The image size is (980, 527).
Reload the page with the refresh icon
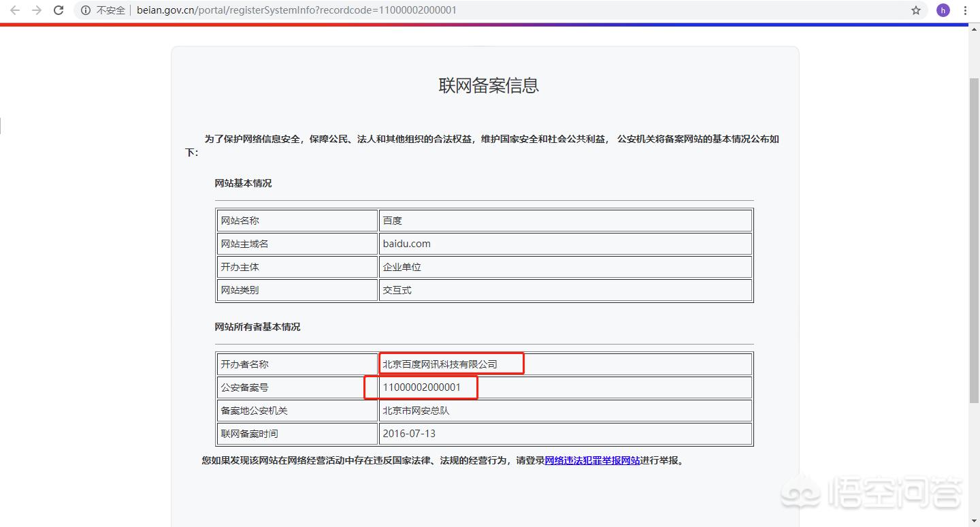[59, 10]
